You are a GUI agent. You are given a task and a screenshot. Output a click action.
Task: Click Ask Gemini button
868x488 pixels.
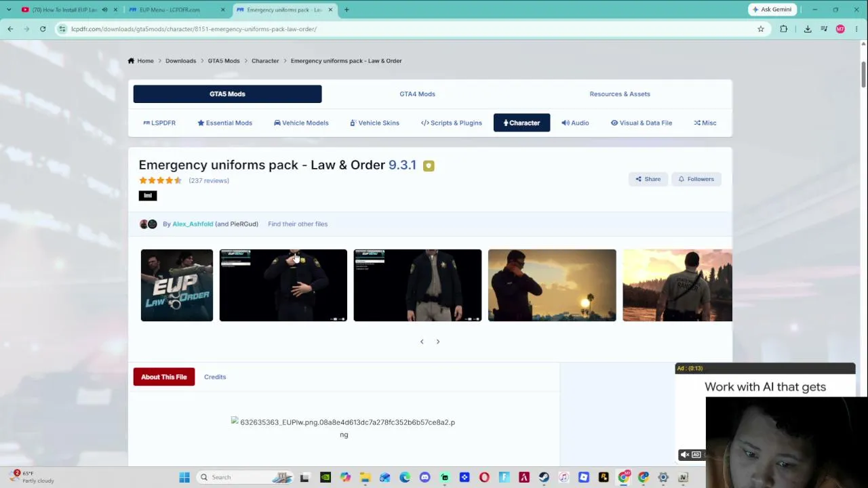point(772,9)
